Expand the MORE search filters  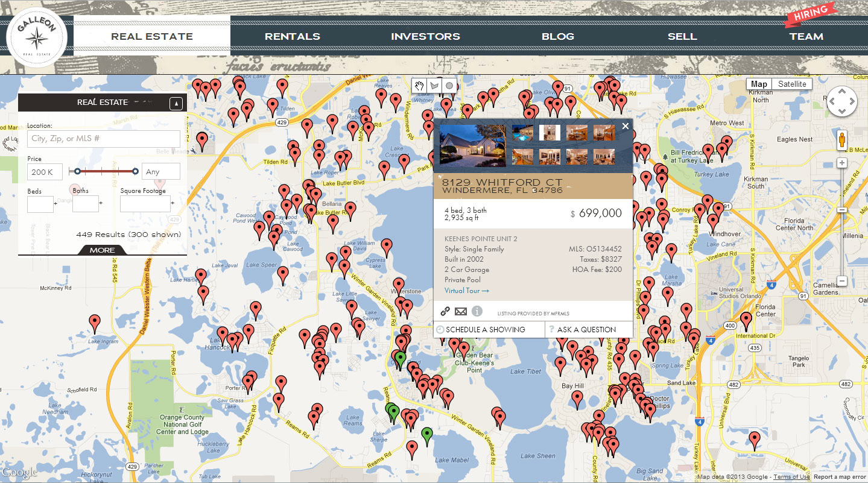(x=101, y=250)
